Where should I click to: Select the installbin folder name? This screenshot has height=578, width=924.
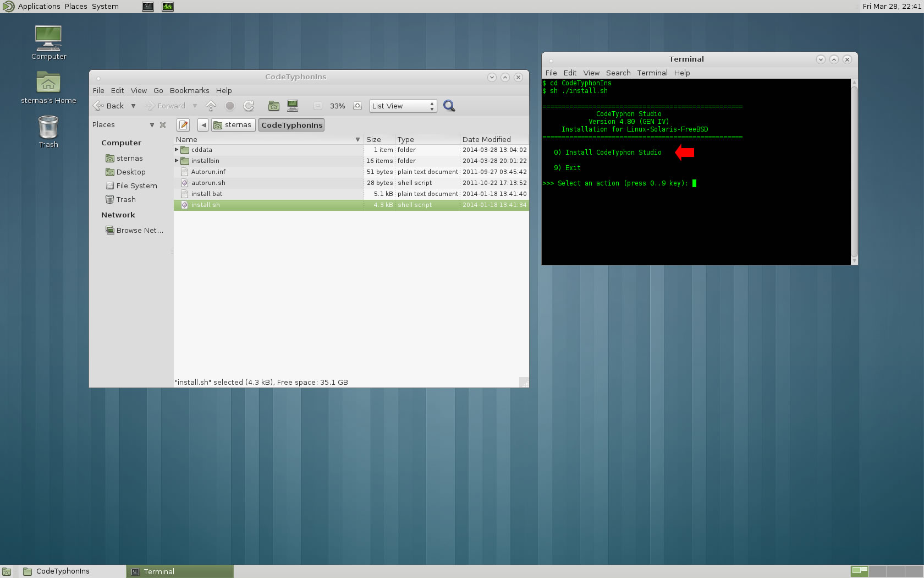tap(205, 161)
